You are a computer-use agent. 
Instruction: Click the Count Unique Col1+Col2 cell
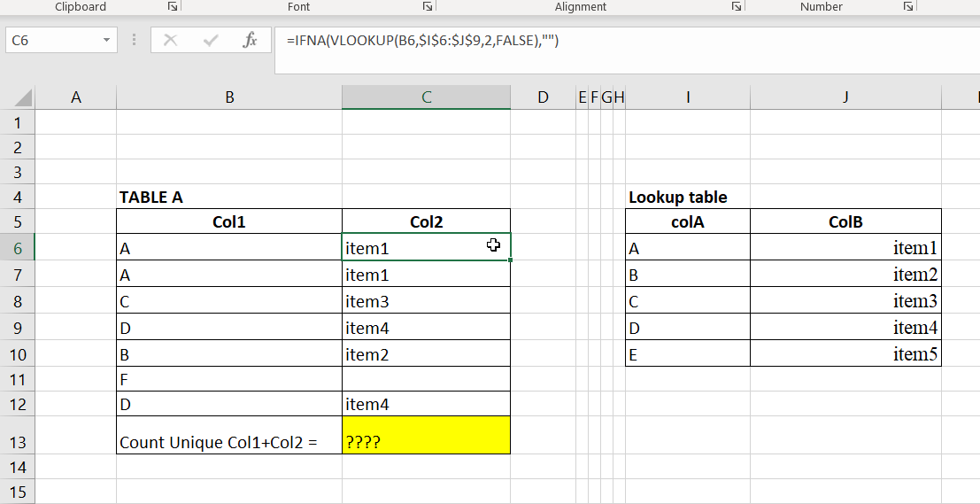coord(229,435)
